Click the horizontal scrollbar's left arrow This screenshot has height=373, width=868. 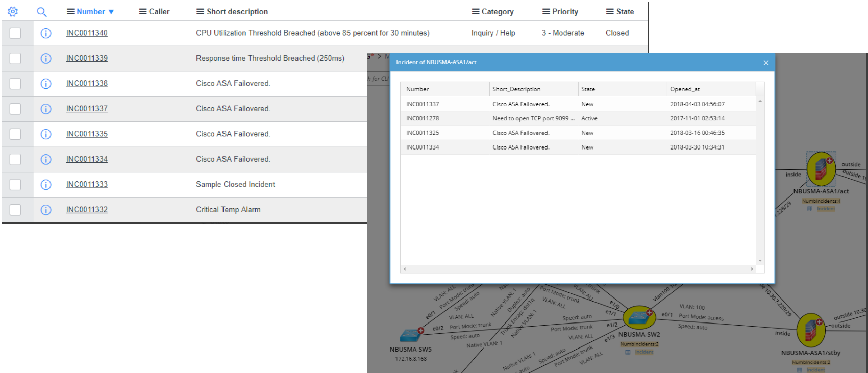pos(405,269)
